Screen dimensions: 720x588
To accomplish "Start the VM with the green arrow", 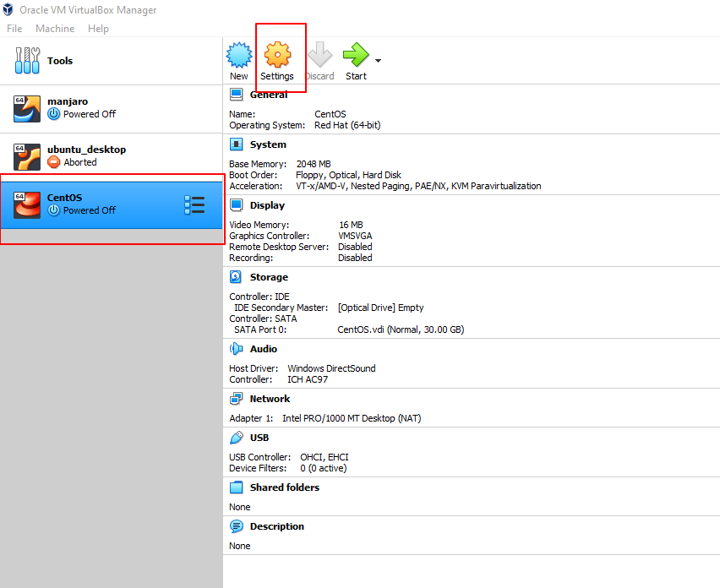I will (x=356, y=55).
